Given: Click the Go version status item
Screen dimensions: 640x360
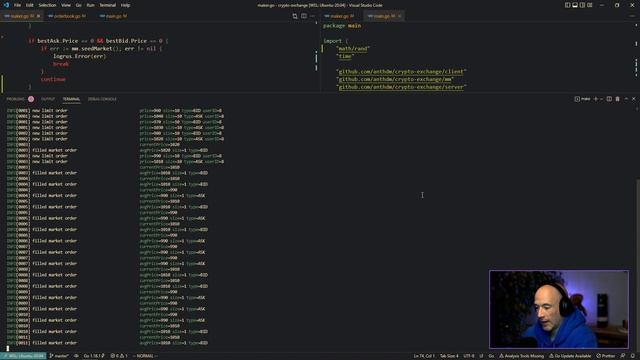Looking at the screenshot, I should [x=94, y=356].
